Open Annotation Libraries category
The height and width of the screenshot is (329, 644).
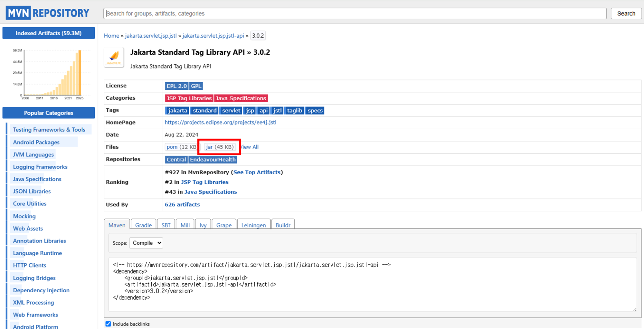(39, 241)
